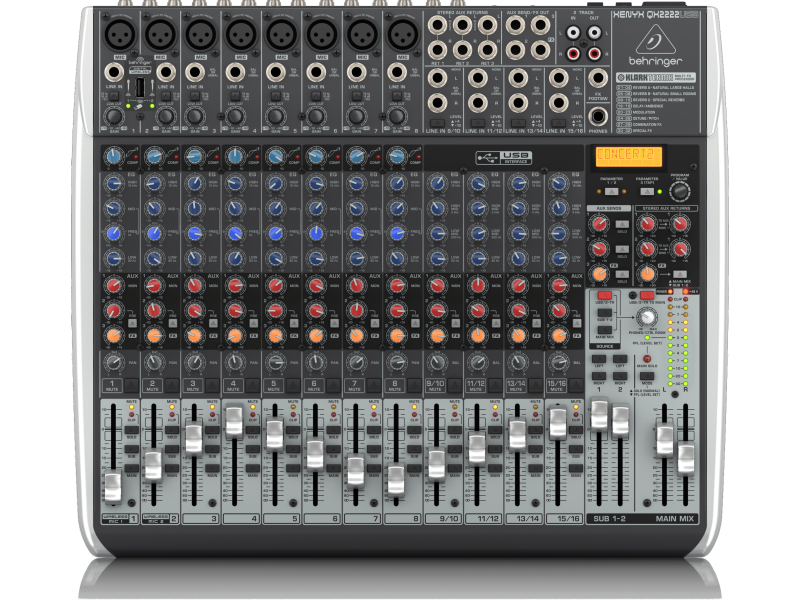The height and width of the screenshot is (600, 800).
Task: Click the CONCERT2 effects display
Action: 629,156
